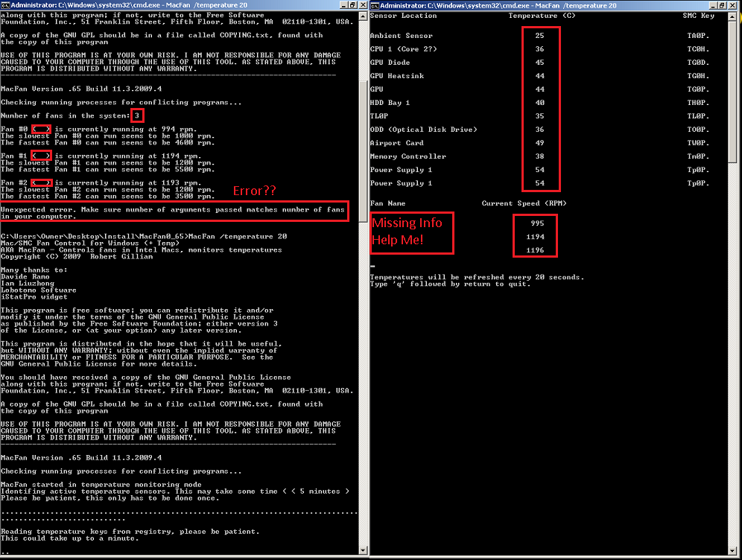
Task: Click the 'SMC Key' column header
Action: 699,16
